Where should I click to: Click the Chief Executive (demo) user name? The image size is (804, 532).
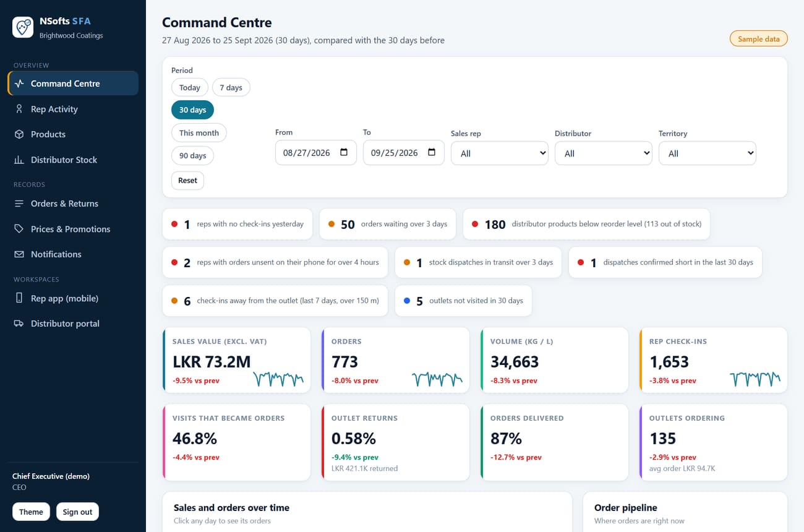(51, 476)
